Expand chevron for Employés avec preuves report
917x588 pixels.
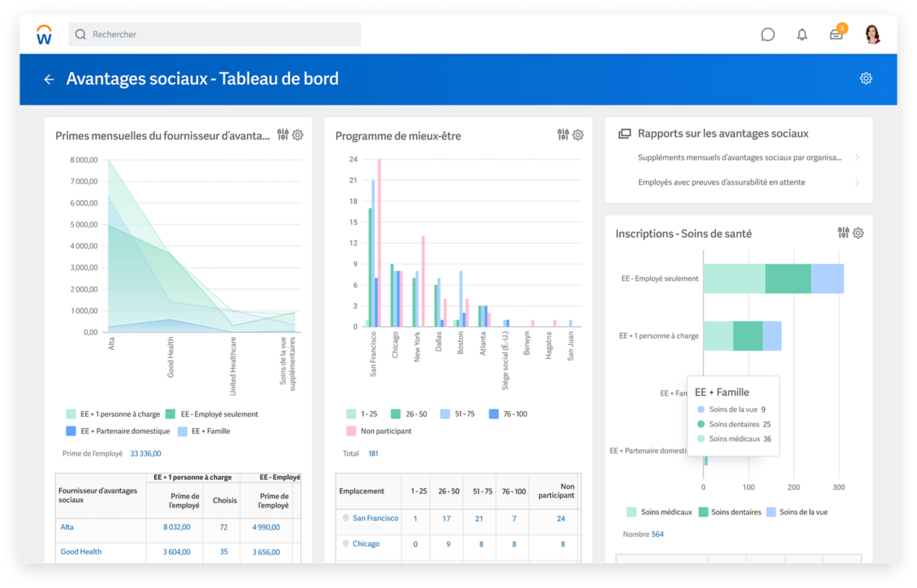click(857, 182)
